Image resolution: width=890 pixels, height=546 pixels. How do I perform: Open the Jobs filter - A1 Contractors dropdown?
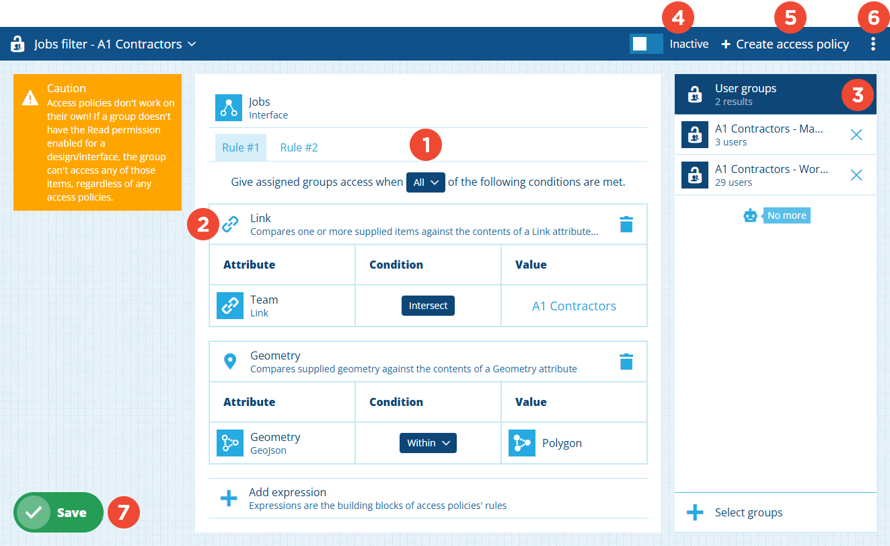pyautogui.click(x=115, y=44)
